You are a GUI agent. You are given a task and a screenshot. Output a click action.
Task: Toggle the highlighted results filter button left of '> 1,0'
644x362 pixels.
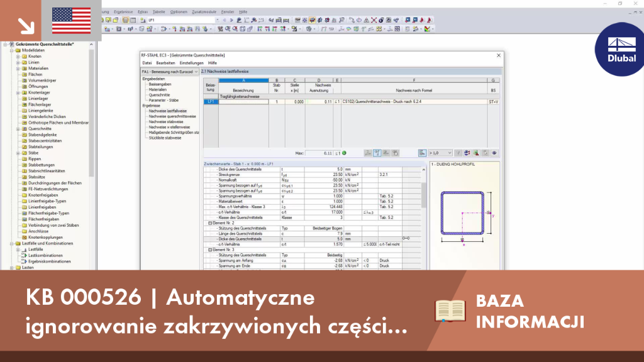[x=422, y=153]
